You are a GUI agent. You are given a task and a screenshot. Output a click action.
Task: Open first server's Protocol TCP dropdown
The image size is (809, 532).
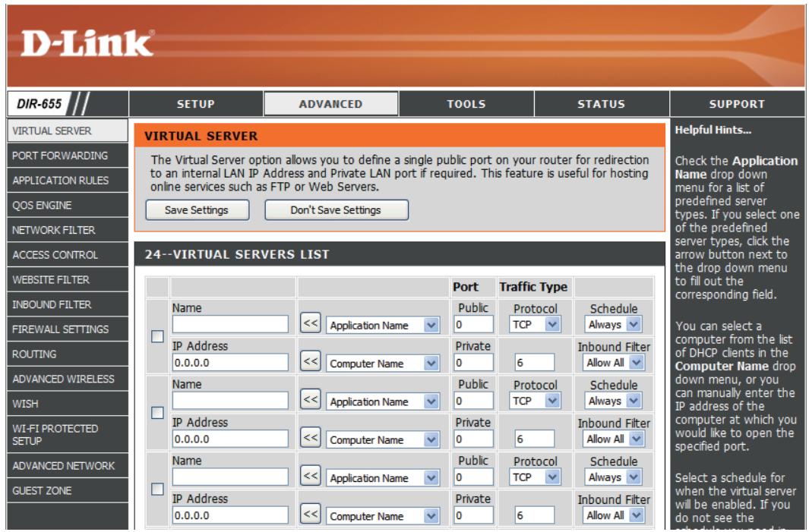(x=535, y=325)
